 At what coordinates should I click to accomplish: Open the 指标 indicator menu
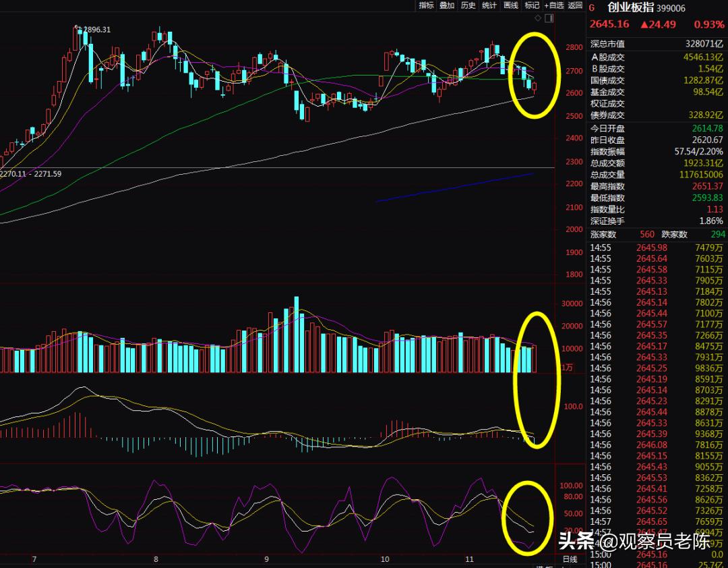point(426,5)
